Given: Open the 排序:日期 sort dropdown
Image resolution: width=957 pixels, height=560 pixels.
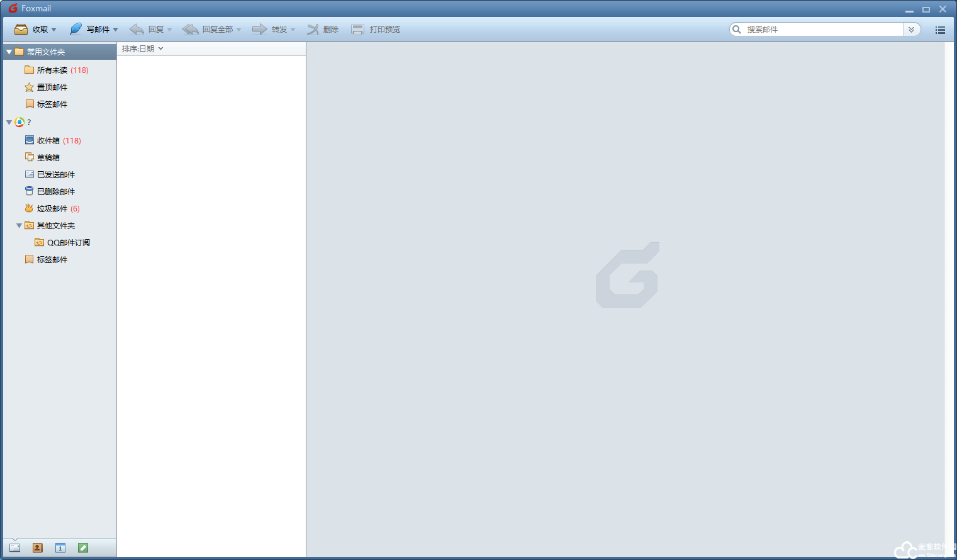Looking at the screenshot, I should pos(143,48).
